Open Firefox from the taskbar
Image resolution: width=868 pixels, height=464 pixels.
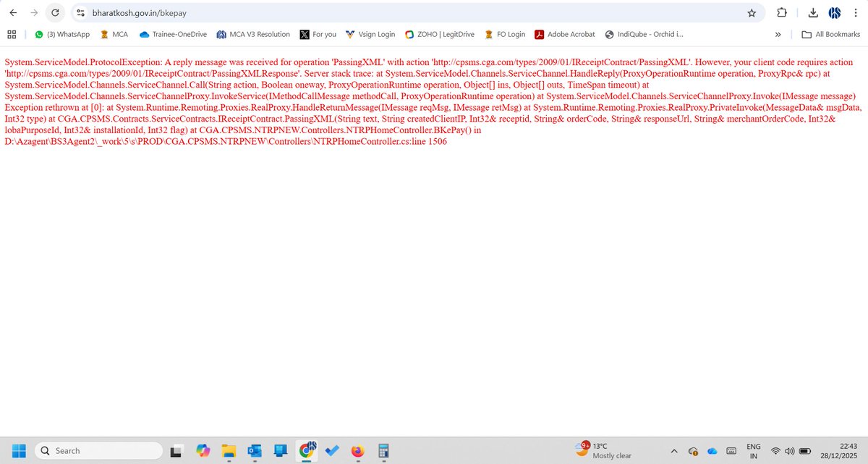coord(358,450)
